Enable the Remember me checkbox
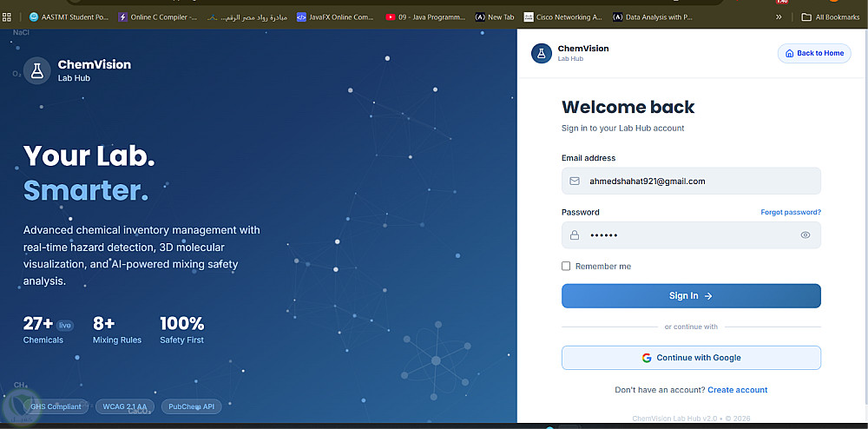The width and height of the screenshot is (868, 429). click(x=566, y=267)
